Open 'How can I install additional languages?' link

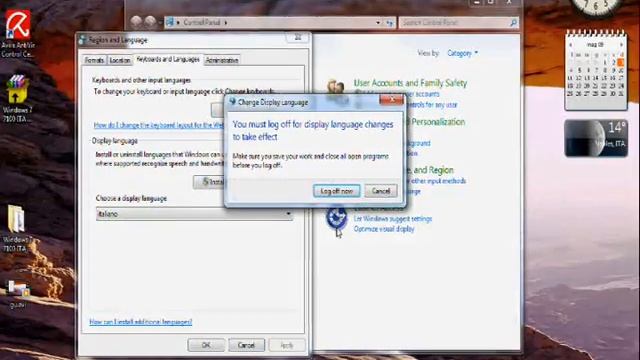pyautogui.click(x=140, y=322)
